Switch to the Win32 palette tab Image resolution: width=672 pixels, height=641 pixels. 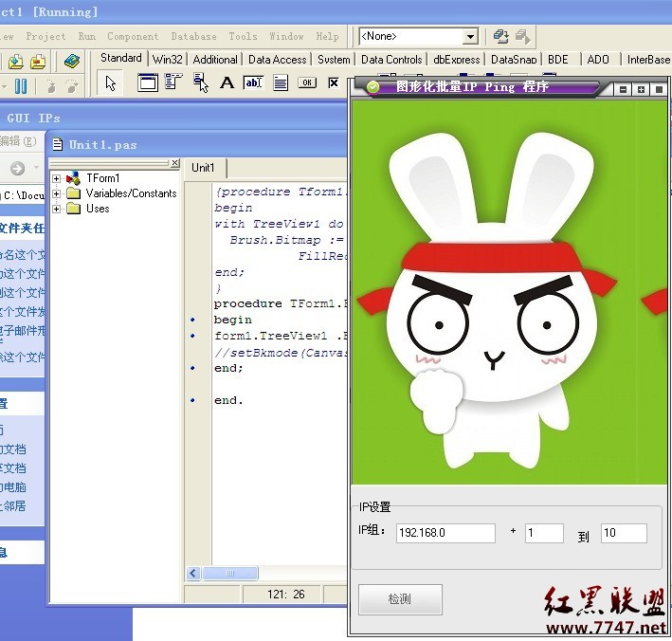click(x=167, y=59)
